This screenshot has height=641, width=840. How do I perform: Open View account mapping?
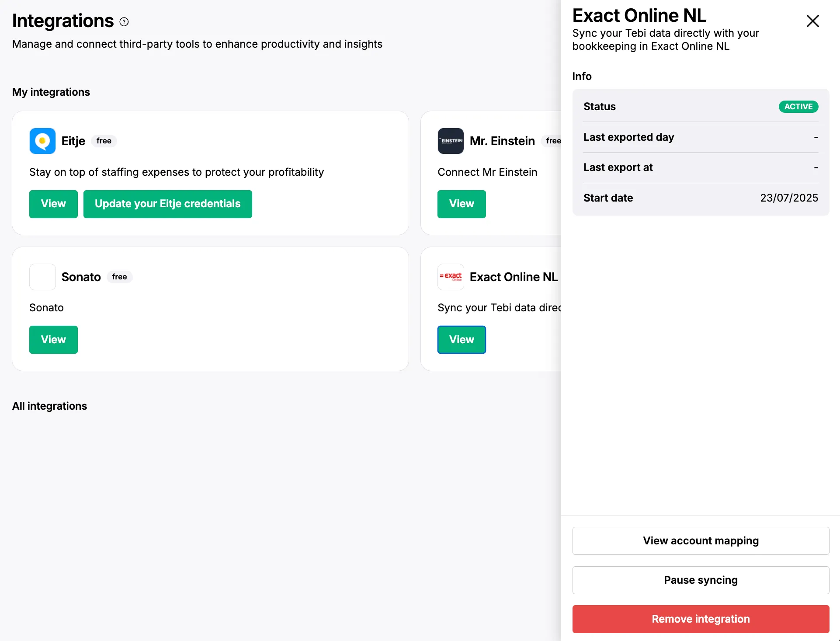click(x=701, y=541)
